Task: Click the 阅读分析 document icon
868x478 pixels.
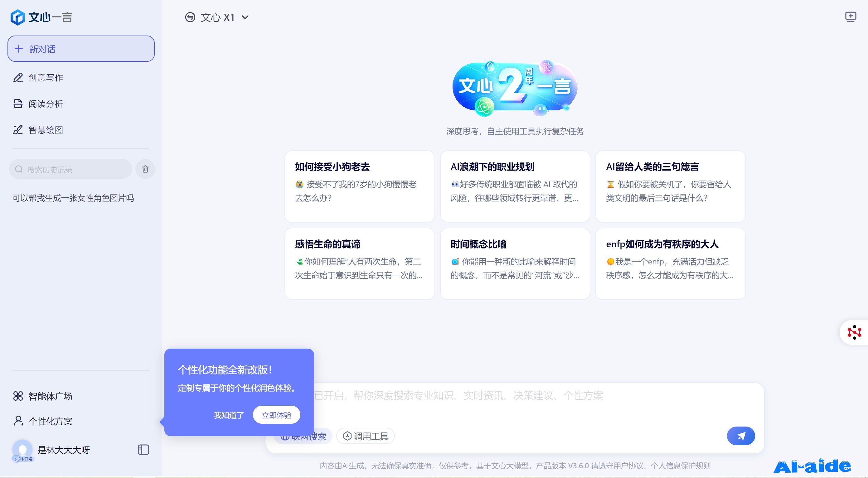Action: click(x=18, y=104)
